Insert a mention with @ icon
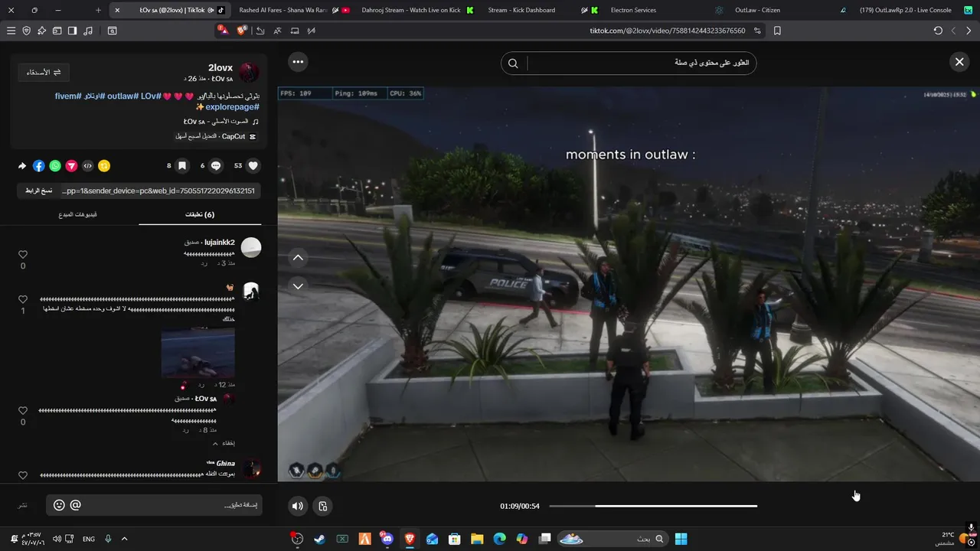Viewport: 980px width, 551px height. pyautogui.click(x=75, y=505)
